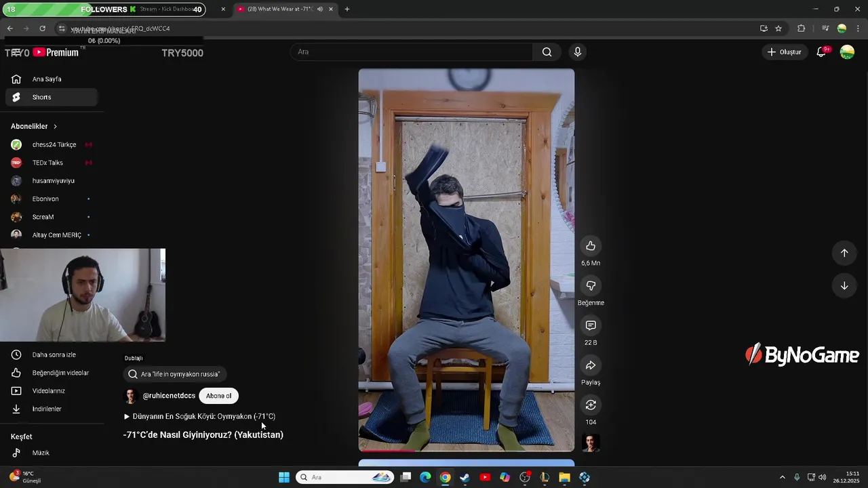Mute the audio on the YouTube tab
Image resolution: width=868 pixels, height=488 pixels.
[x=320, y=9]
